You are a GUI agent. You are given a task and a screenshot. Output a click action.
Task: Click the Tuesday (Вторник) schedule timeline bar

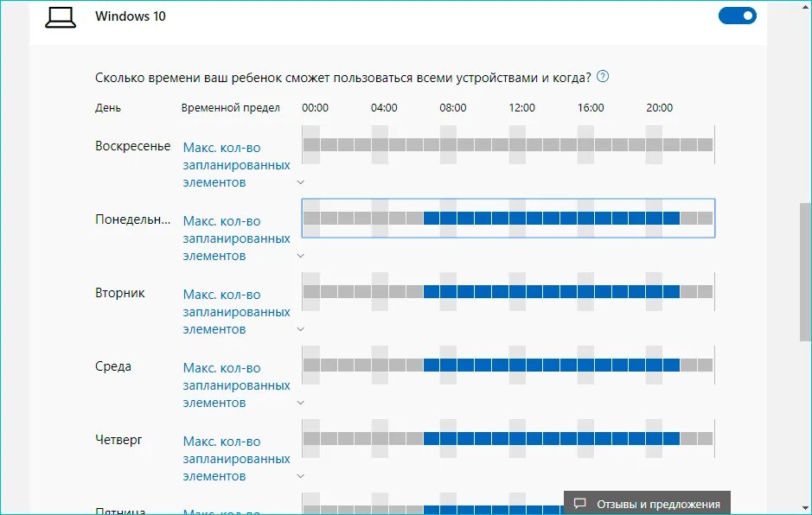(x=508, y=292)
